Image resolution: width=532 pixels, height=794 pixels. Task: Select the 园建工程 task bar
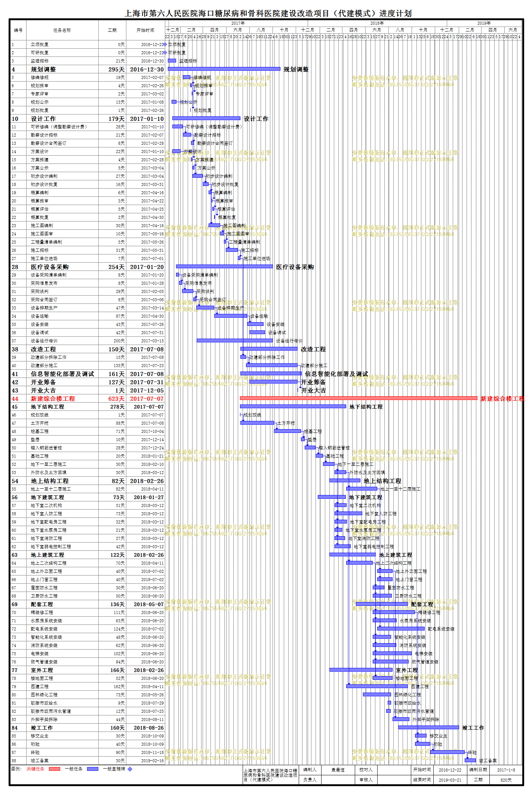377,686
